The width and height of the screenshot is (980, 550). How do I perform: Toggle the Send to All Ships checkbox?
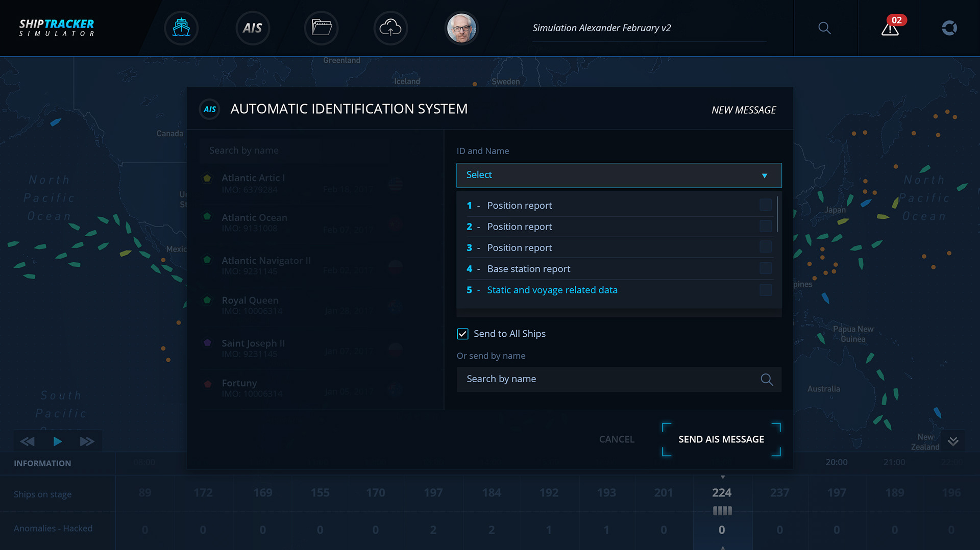pos(462,334)
